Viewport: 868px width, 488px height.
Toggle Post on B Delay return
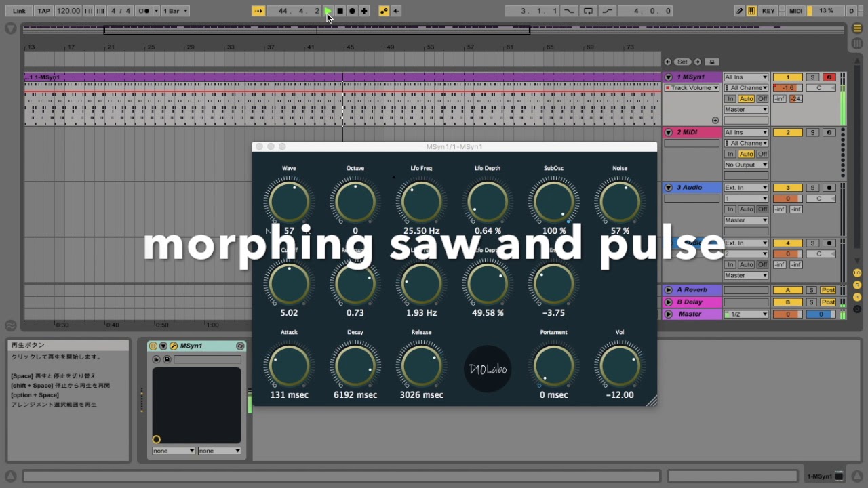pyautogui.click(x=828, y=302)
